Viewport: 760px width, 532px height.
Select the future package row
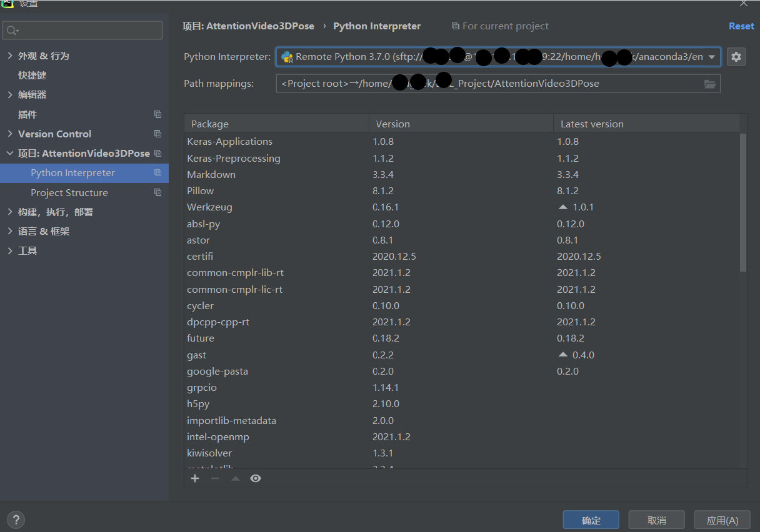pos(462,338)
